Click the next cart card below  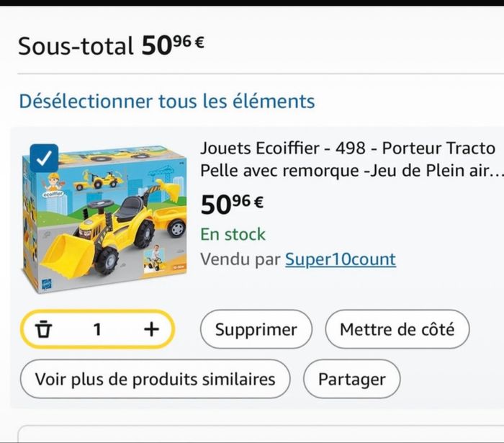[259, 434]
